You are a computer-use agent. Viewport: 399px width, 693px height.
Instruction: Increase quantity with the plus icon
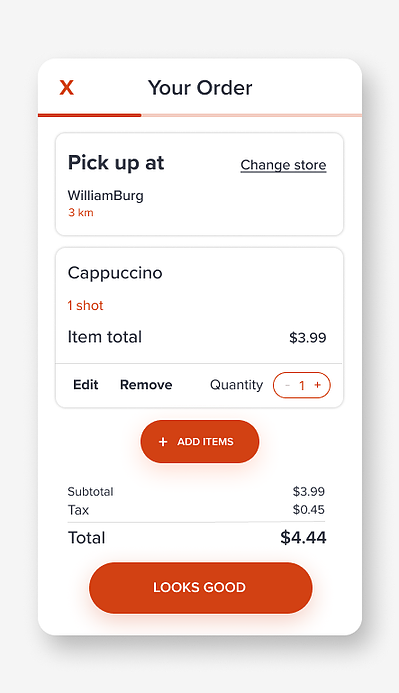pos(317,385)
